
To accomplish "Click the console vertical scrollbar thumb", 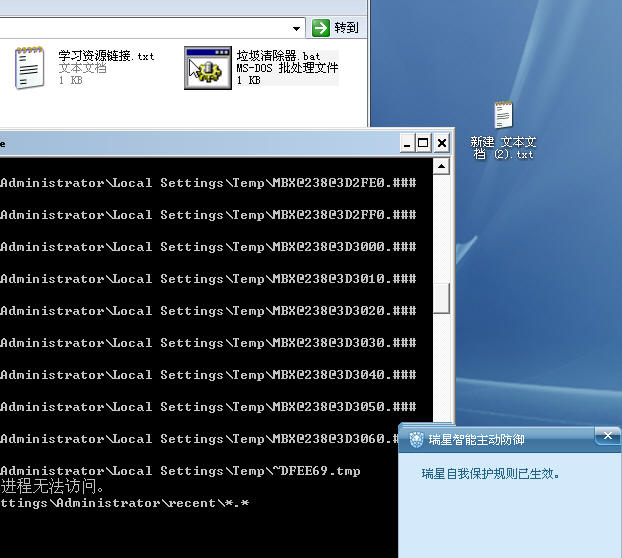I will point(441,298).
